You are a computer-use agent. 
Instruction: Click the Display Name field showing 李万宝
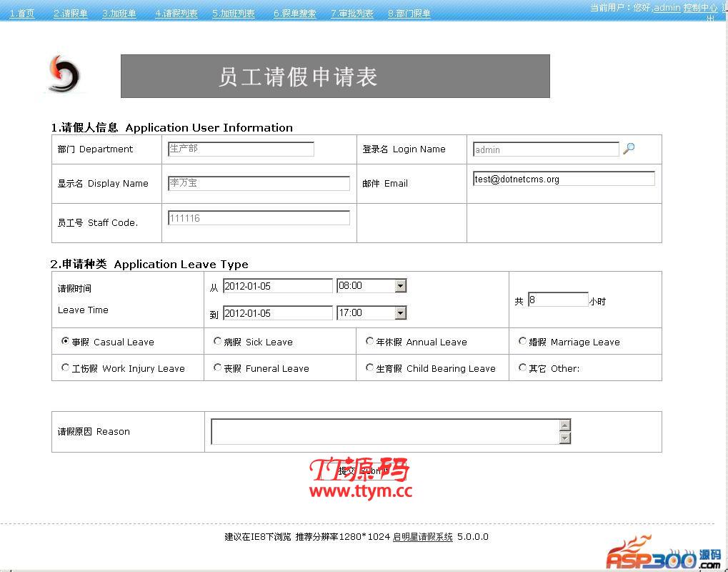click(259, 183)
